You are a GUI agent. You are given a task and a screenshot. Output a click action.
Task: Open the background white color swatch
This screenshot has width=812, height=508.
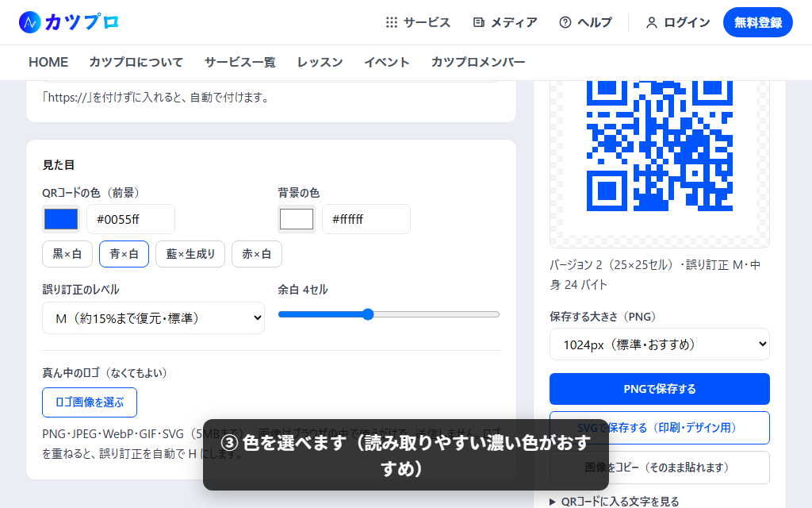point(297,219)
